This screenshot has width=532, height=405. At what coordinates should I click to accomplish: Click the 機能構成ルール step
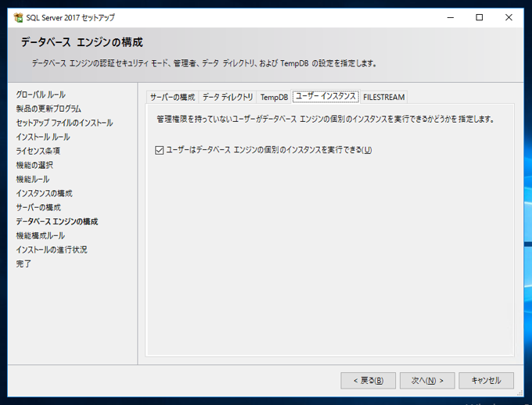pos(41,235)
